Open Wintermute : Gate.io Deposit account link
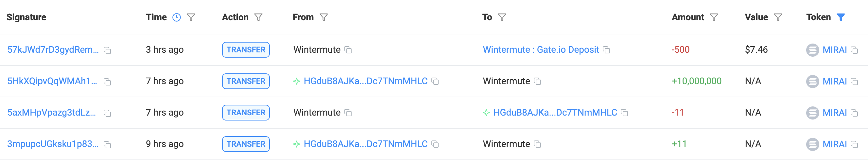The height and width of the screenshot is (167, 868). pos(541,49)
